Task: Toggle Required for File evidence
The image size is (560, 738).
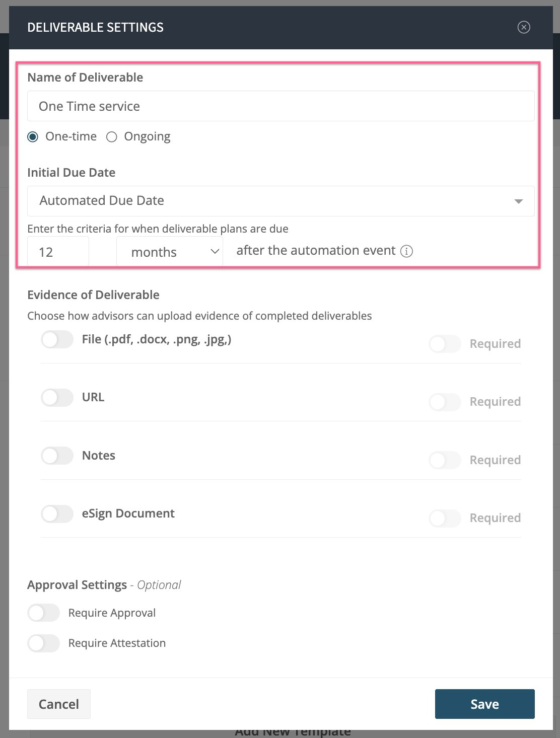Action: [x=445, y=344]
